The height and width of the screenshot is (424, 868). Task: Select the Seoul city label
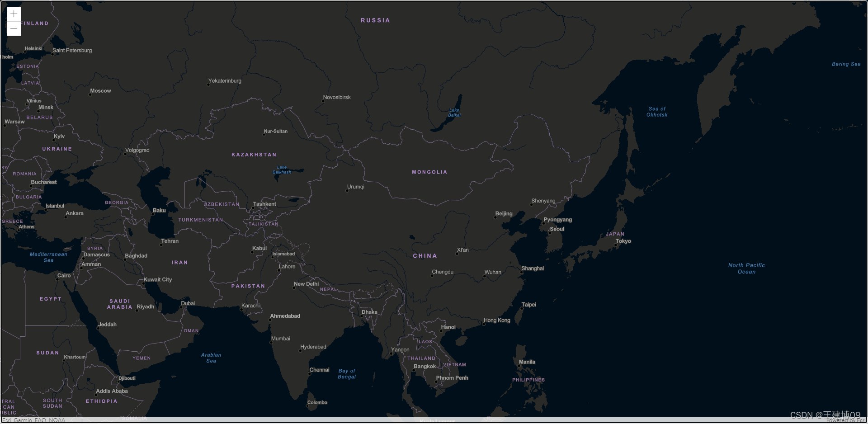coord(557,229)
